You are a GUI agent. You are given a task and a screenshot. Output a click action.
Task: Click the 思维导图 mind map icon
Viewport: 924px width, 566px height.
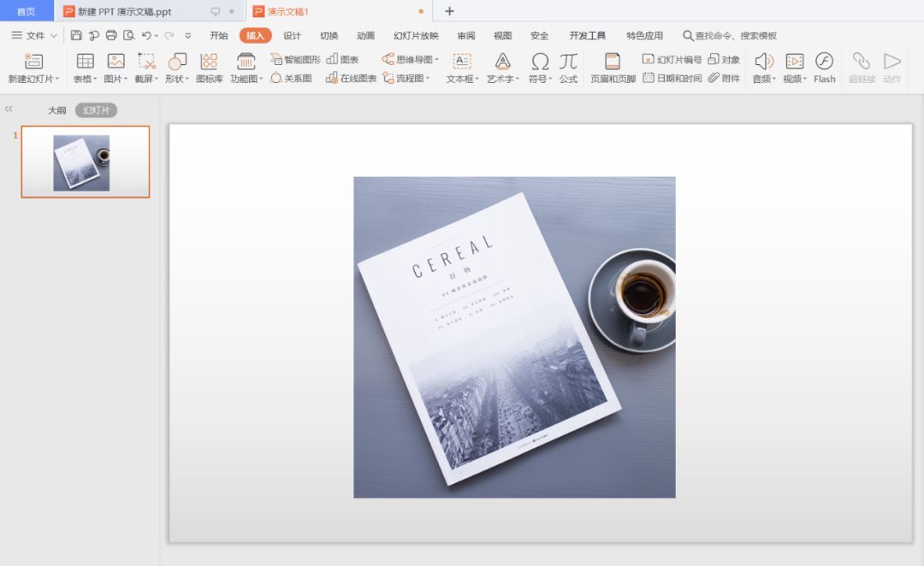[x=388, y=60]
